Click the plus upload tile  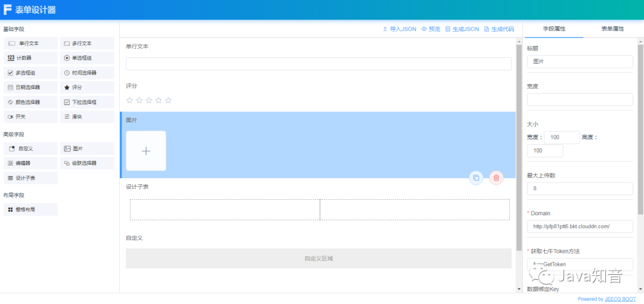tap(146, 151)
